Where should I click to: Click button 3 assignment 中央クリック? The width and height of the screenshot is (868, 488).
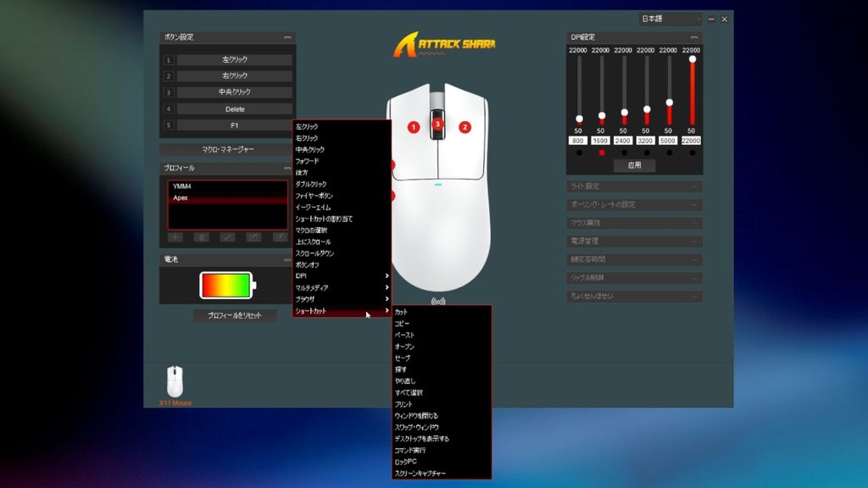pos(235,92)
